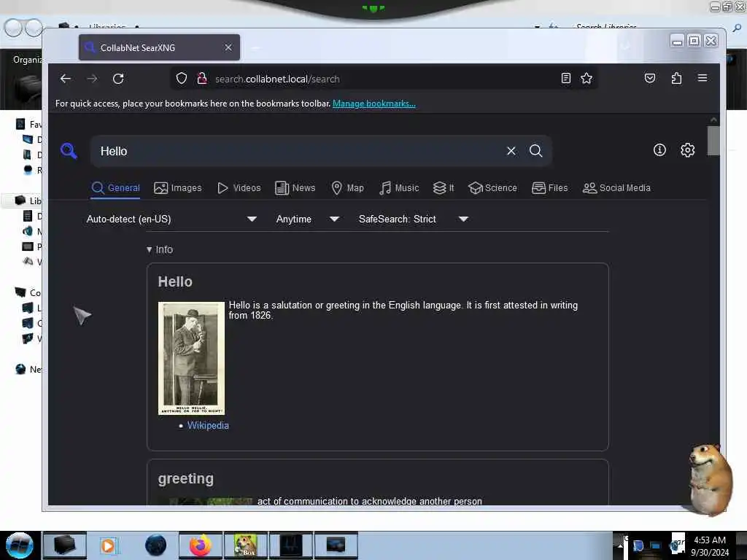Open tracking protection shield in address bar
Screen dimensions: 747x560
point(182,79)
